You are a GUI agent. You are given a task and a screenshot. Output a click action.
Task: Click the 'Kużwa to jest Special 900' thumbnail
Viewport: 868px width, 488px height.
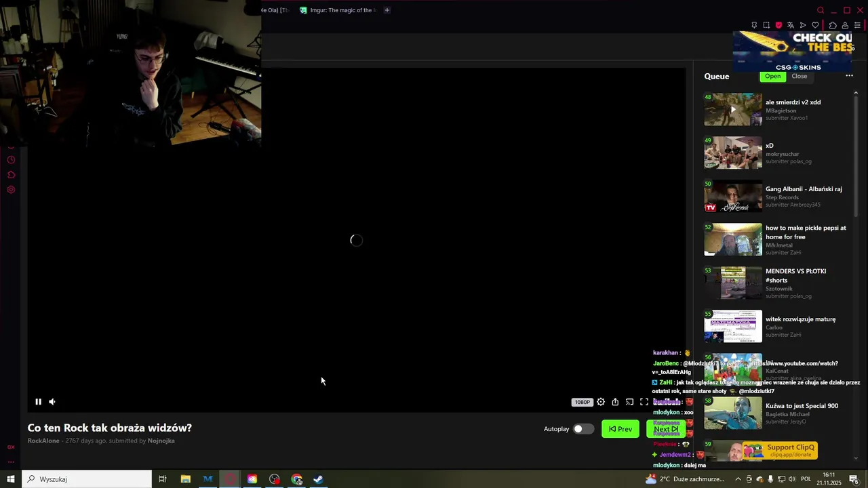[x=733, y=413]
